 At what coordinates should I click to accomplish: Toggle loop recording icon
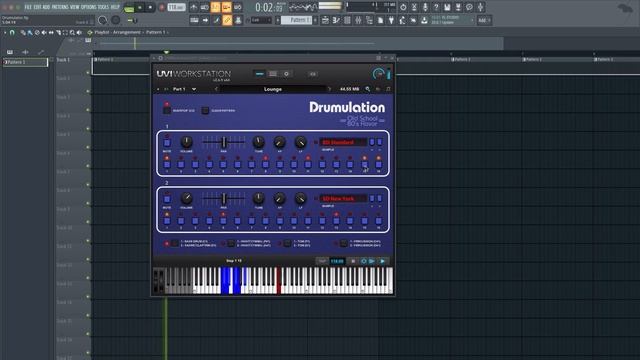238,7
